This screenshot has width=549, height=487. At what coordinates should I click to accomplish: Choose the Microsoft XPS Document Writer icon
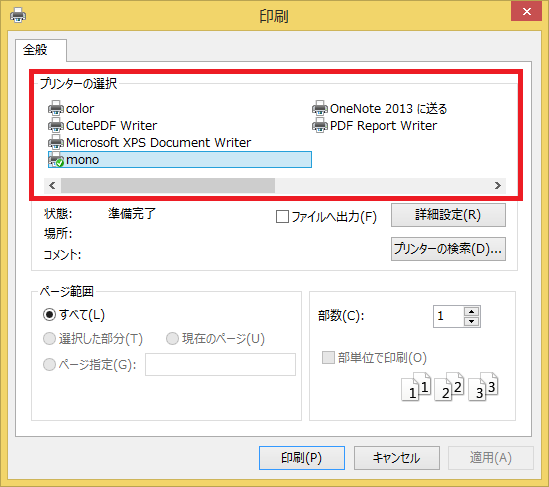click(56, 142)
